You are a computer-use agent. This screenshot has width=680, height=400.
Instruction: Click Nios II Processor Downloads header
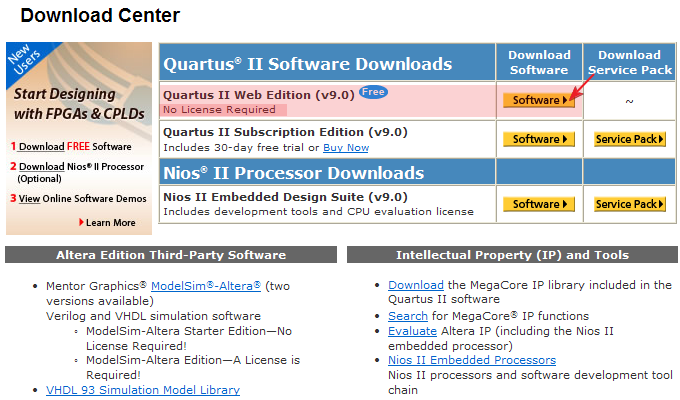[294, 173]
